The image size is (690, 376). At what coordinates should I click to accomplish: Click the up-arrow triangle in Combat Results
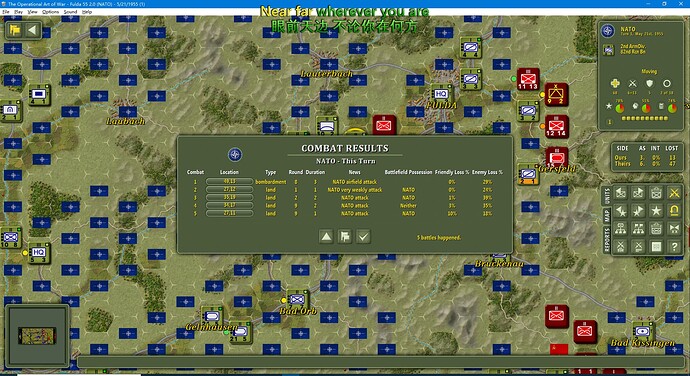click(326, 237)
